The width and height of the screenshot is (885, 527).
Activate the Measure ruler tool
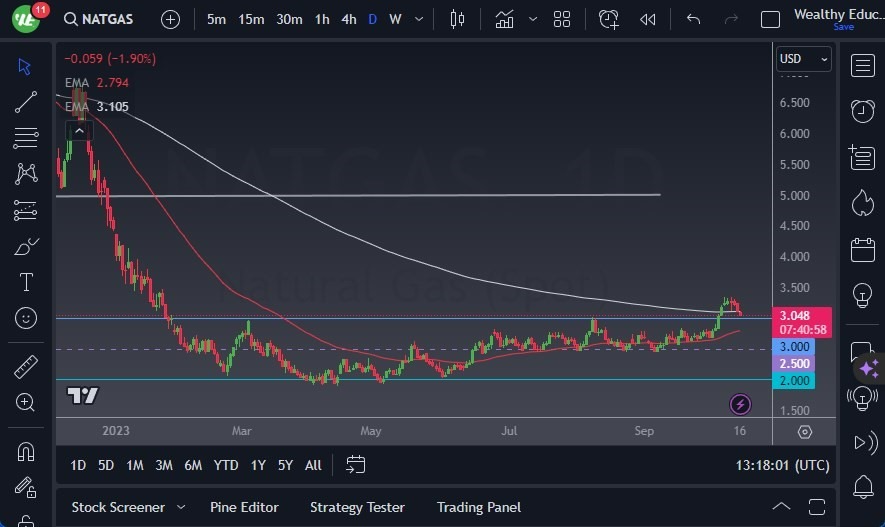coord(26,367)
